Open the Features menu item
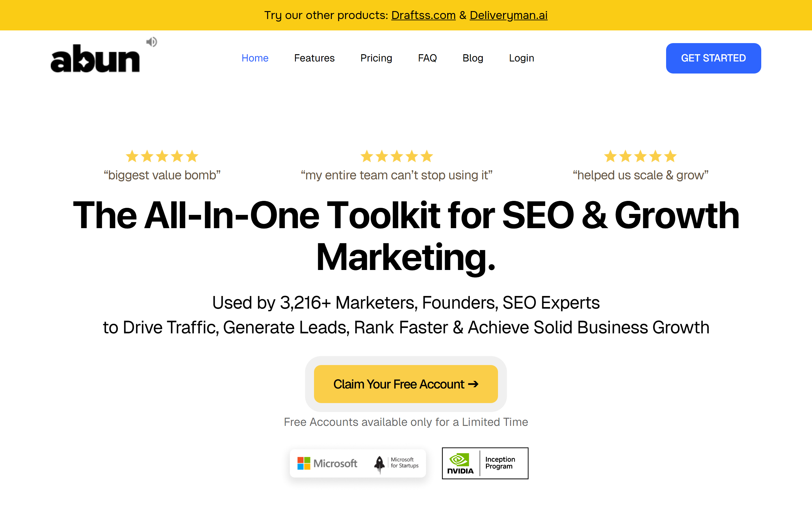The image size is (812, 507). [x=314, y=58]
